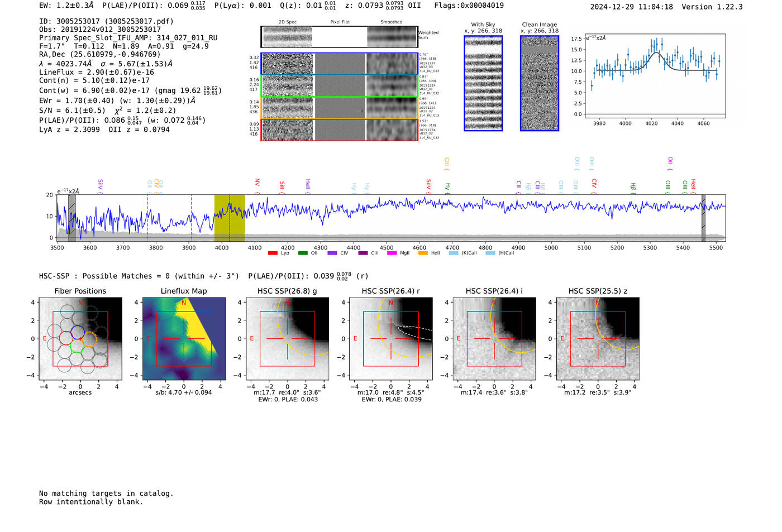This screenshot has width=782, height=532.
Task: Click the green fiber circle in Fiber Positions
Action: pyautogui.click(x=78, y=346)
